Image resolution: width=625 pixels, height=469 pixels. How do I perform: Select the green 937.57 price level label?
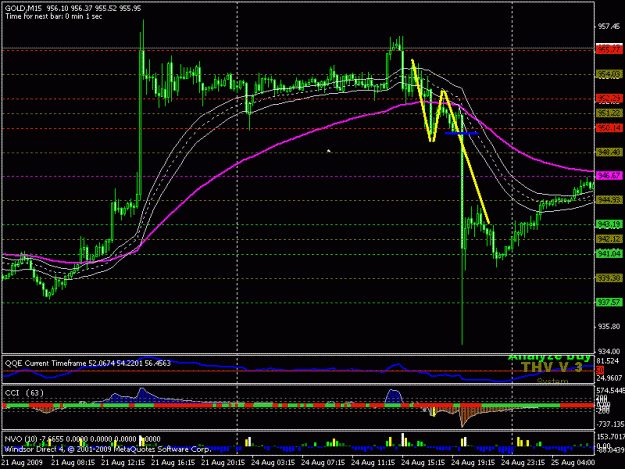point(609,302)
